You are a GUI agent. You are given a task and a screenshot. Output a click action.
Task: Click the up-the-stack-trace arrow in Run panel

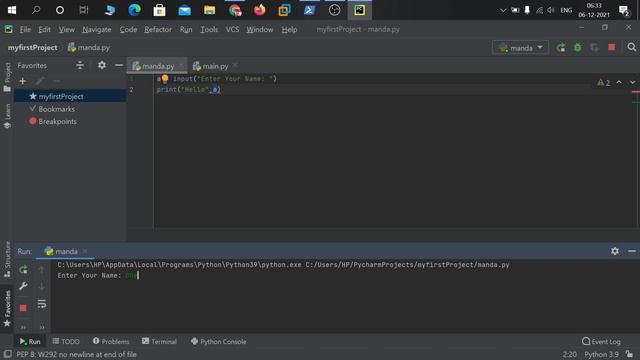pos(42,269)
